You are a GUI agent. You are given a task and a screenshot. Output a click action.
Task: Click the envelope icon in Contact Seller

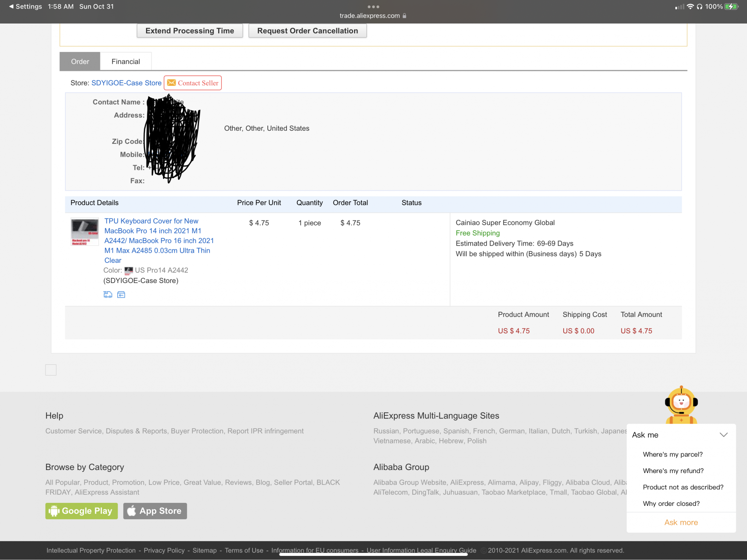pyautogui.click(x=171, y=83)
